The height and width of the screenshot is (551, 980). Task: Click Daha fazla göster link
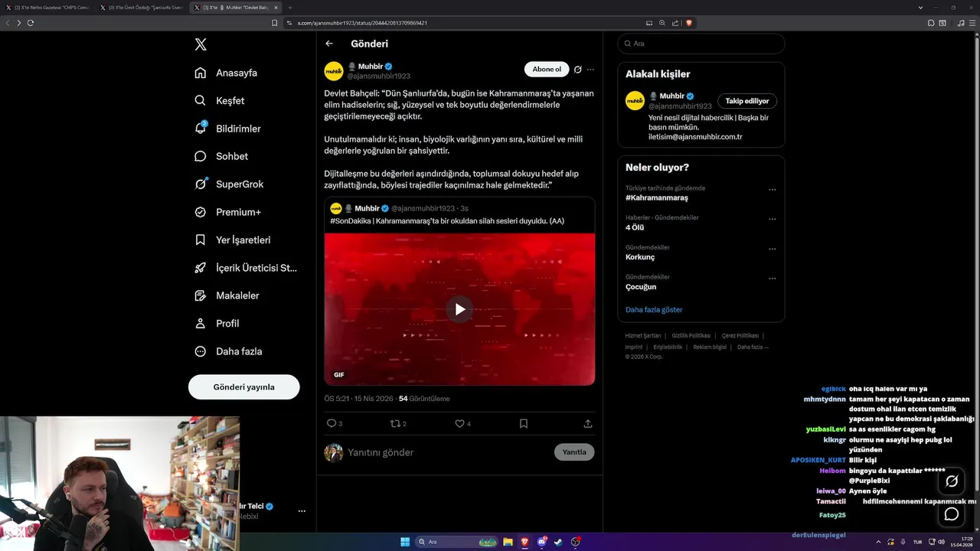pos(654,310)
